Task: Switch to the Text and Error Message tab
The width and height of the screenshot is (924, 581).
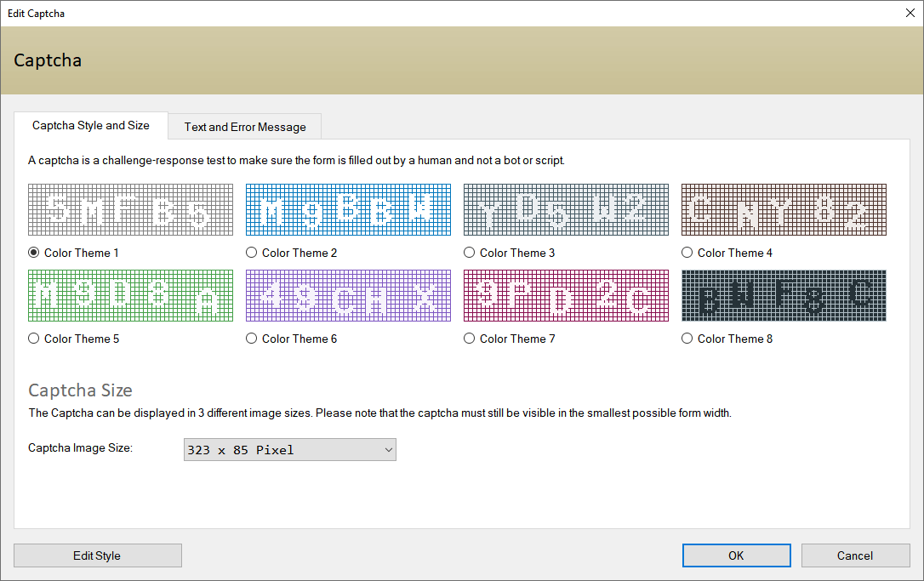Action: pyautogui.click(x=244, y=126)
